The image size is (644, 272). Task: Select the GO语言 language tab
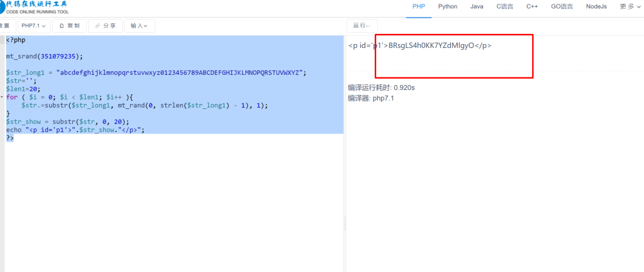562,6
